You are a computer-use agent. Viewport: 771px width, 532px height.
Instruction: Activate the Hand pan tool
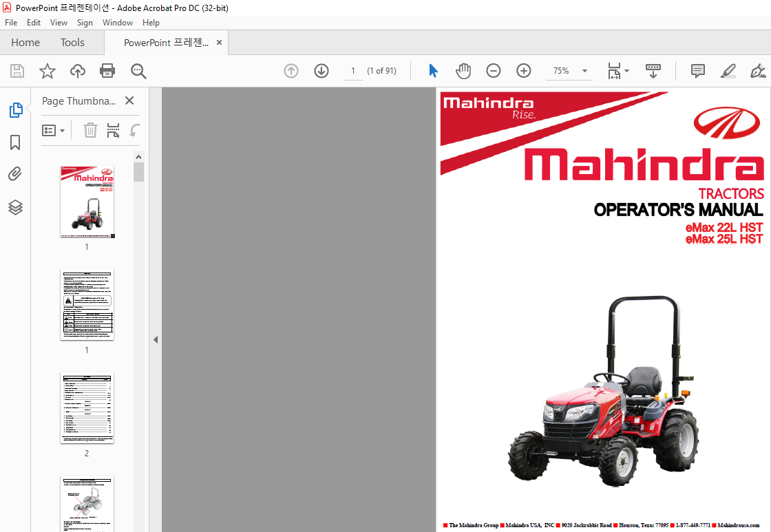pyautogui.click(x=463, y=71)
